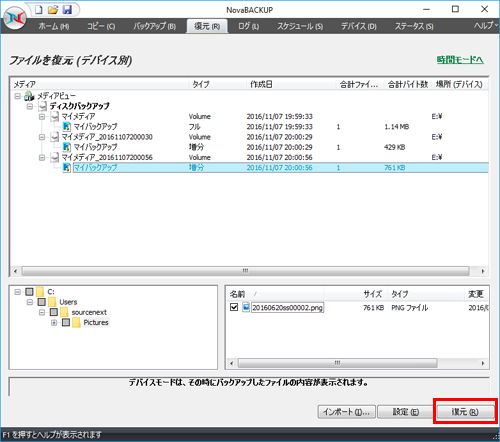The height and width of the screenshot is (442, 500).
Task: Collapse the メディアビュー tree node
Action: tap(17, 96)
